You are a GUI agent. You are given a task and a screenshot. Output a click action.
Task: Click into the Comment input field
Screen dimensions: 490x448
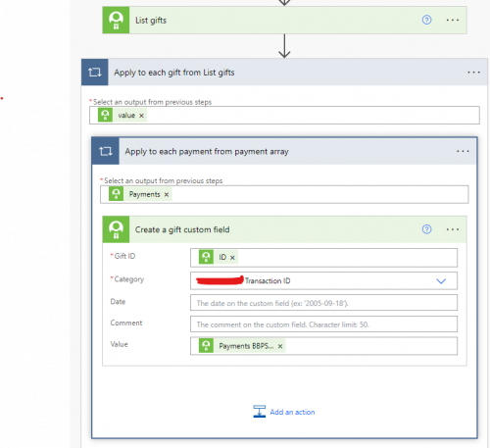(323, 324)
